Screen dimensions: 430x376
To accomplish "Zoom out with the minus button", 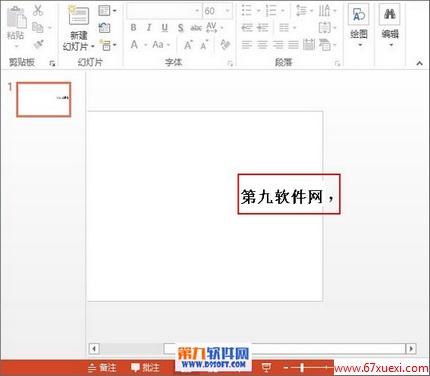I will pos(285,368).
